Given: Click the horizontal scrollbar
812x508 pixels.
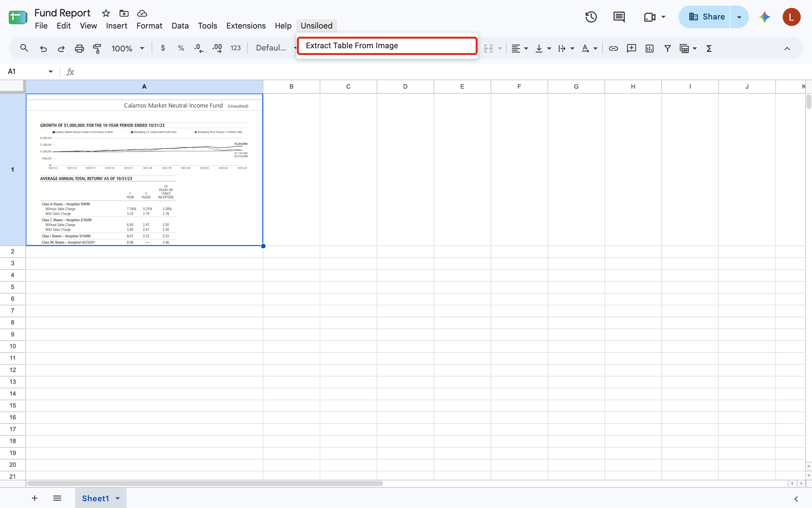Looking at the screenshot, I should point(205,483).
